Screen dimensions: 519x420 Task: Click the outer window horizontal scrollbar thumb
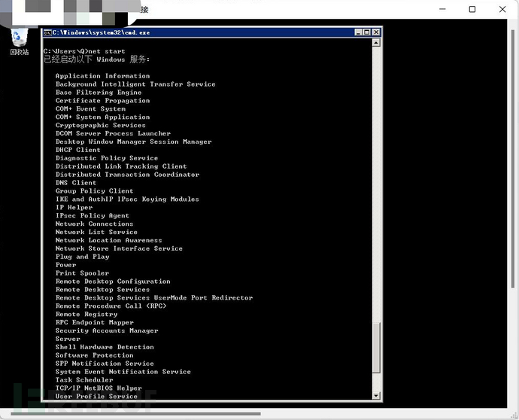(135, 414)
